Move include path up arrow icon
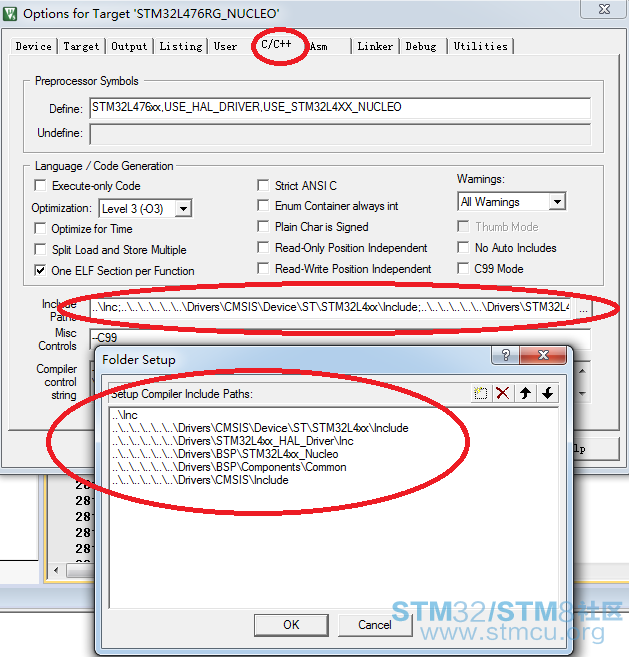This screenshot has height=657, width=629. click(x=525, y=393)
